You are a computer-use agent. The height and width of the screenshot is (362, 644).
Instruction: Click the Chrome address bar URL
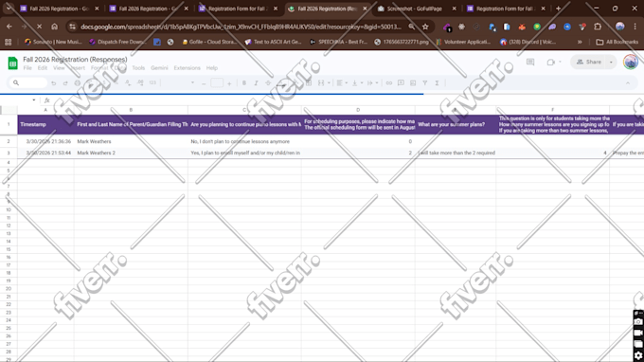point(241,27)
